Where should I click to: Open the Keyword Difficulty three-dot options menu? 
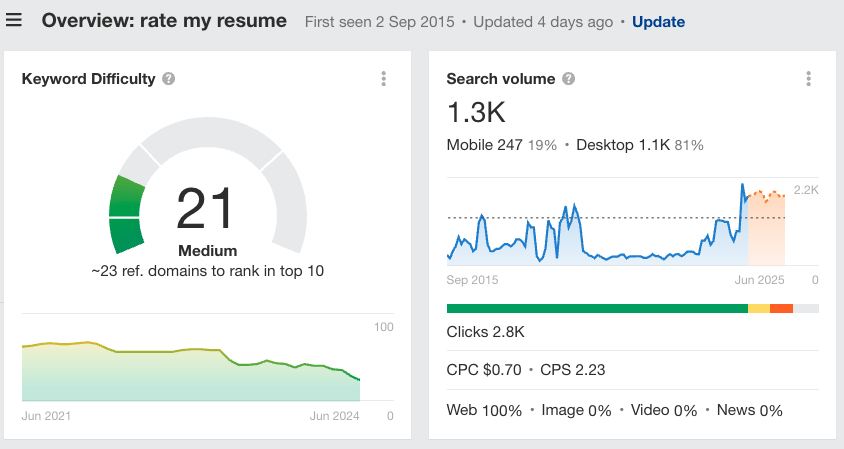[x=384, y=79]
